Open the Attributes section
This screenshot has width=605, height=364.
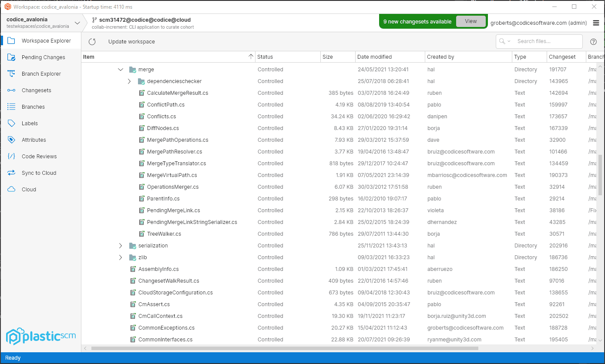coord(34,140)
